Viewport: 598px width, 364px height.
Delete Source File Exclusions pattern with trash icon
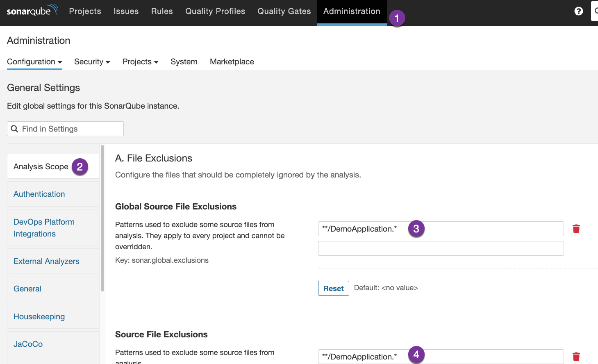pos(576,357)
